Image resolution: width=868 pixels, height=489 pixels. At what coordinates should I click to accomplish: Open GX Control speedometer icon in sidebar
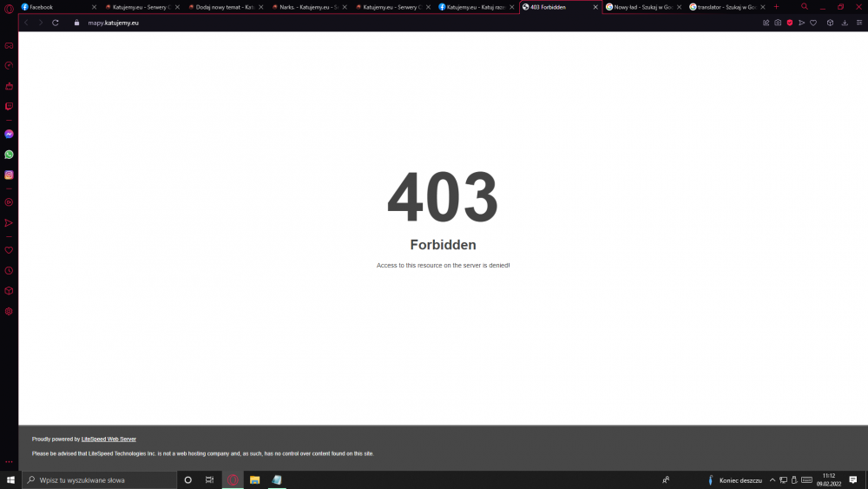click(9, 65)
